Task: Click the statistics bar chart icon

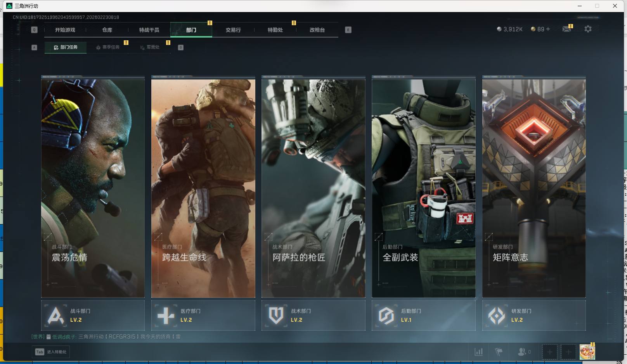Action: pos(479,352)
